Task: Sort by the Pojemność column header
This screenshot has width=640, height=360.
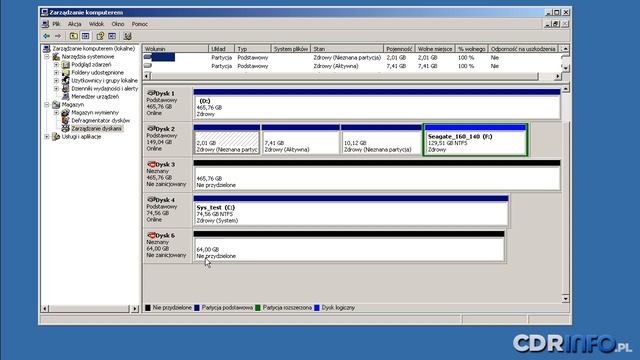Action: (399, 49)
